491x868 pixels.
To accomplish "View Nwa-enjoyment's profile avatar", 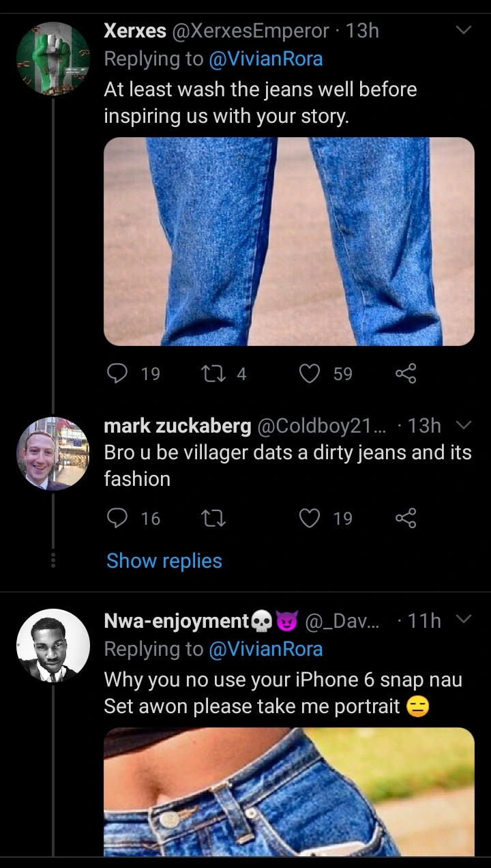I will click(x=53, y=646).
